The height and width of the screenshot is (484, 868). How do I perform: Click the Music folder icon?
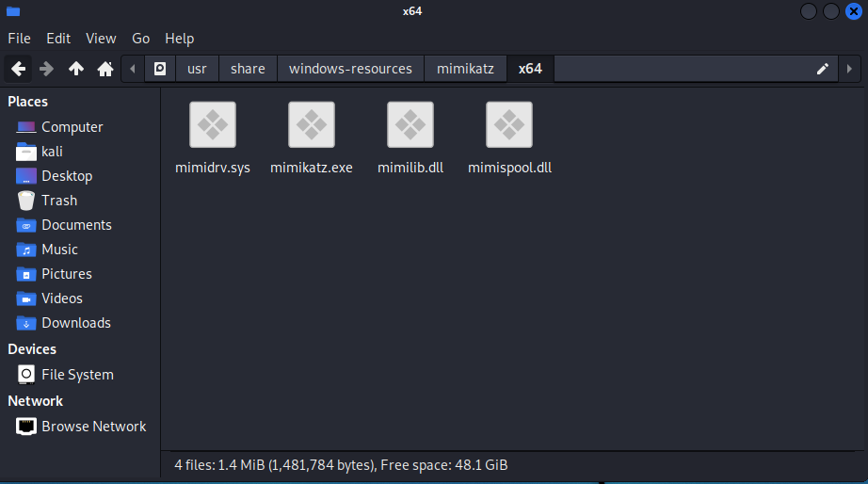(x=26, y=250)
